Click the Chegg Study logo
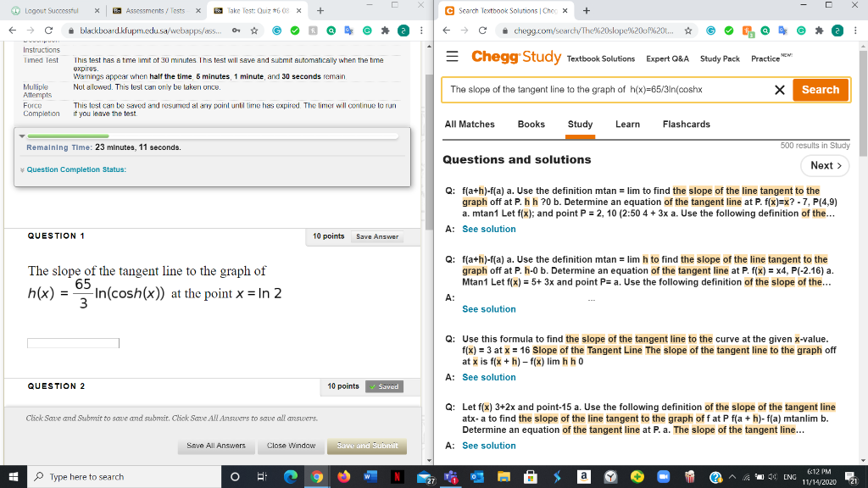 (516, 57)
